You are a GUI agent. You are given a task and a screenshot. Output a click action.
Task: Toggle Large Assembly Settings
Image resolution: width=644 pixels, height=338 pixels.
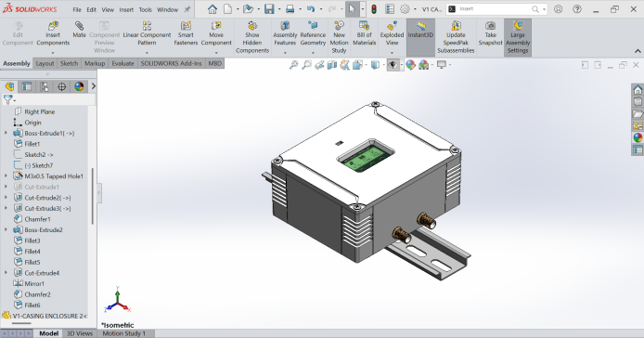click(518, 37)
